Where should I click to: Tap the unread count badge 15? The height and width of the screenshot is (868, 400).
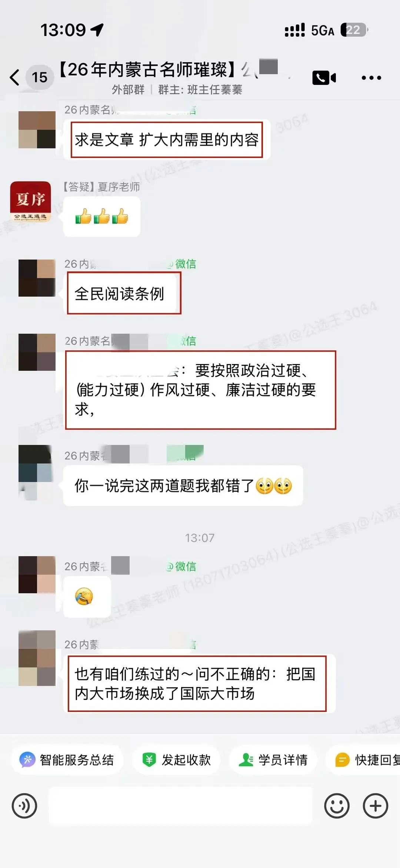[40, 77]
